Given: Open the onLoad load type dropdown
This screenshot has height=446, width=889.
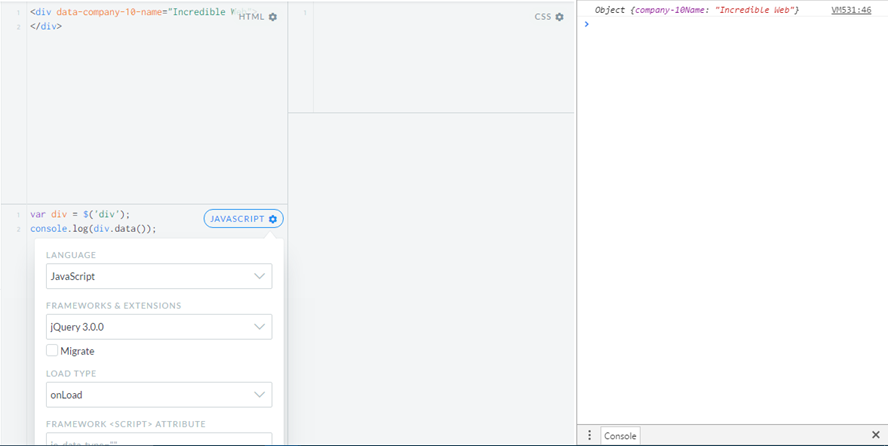Looking at the screenshot, I should pos(159,394).
